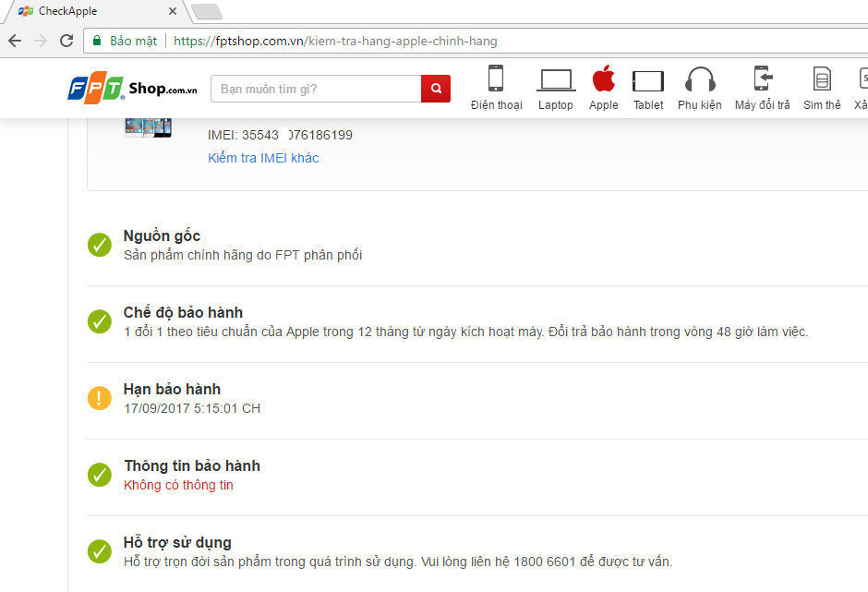Open the Máy đổi trả category
The width and height of the screenshot is (868, 592).
point(762,89)
